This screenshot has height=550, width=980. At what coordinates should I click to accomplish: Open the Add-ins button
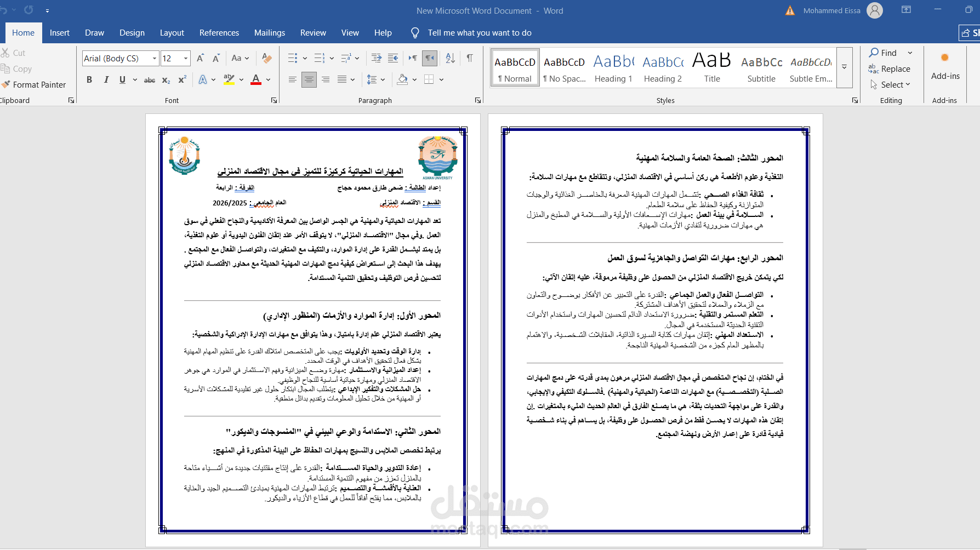945,67
